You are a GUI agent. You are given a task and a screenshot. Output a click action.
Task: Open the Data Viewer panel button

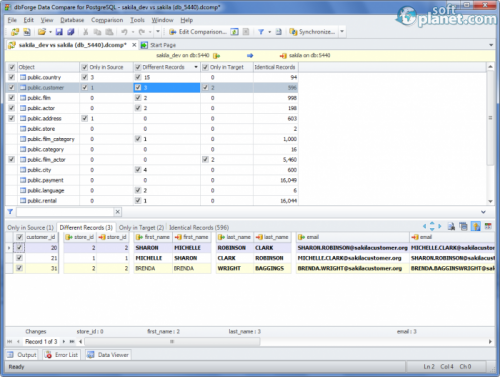108,355
